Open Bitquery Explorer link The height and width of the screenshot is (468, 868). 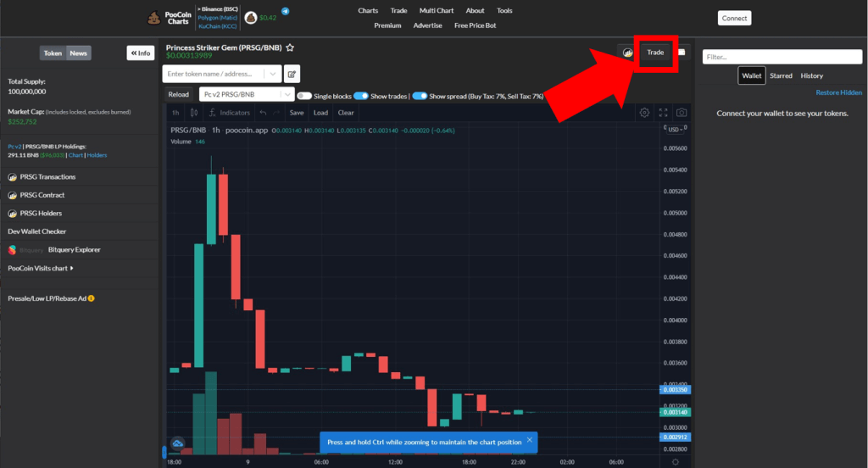pyautogui.click(x=75, y=250)
